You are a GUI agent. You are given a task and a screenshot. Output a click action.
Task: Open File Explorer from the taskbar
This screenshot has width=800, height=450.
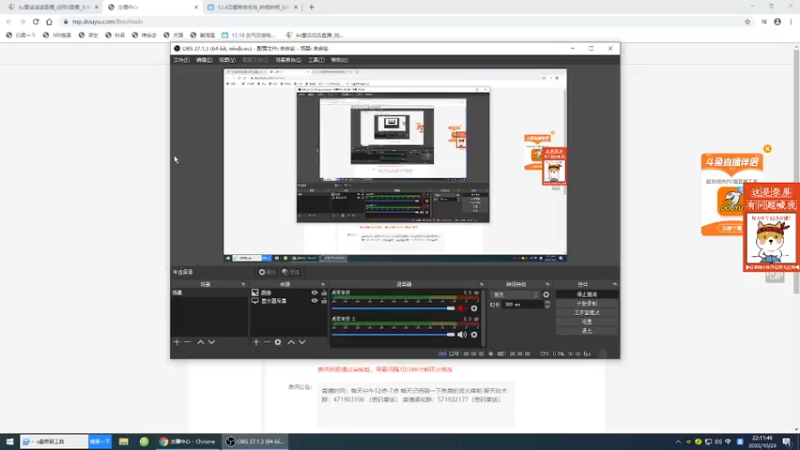pos(123,441)
